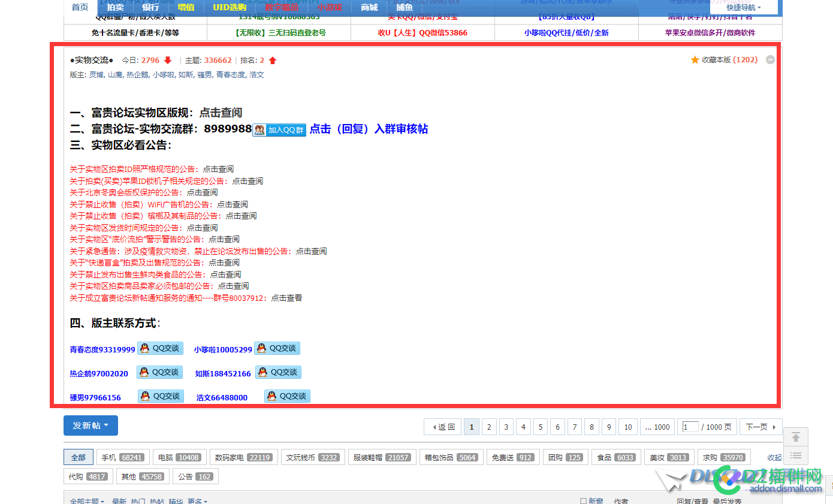The image size is (833, 504).
Task: Open the 全部主题 filter dropdown
Action: 87,501
